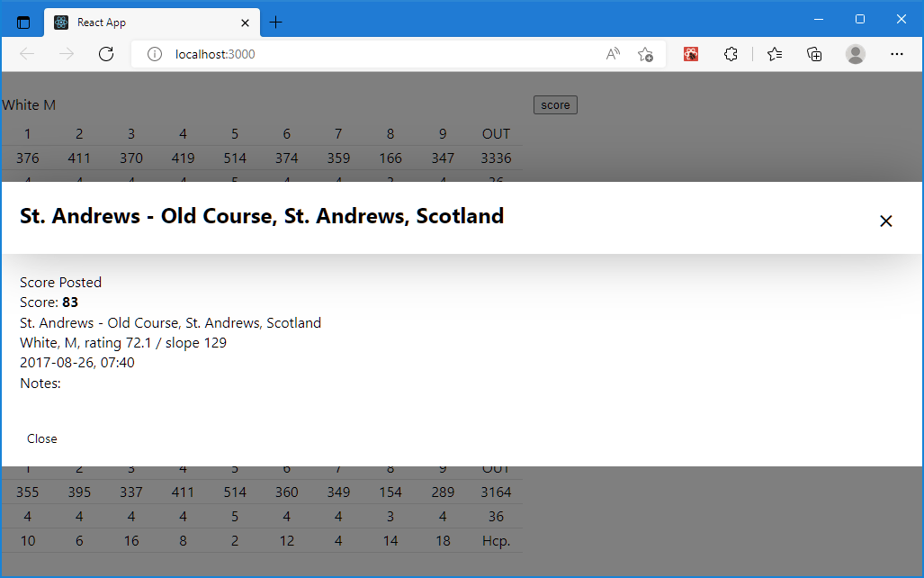Select the React App browser tab
Screen dimensions: 924x578
coord(152,23)
